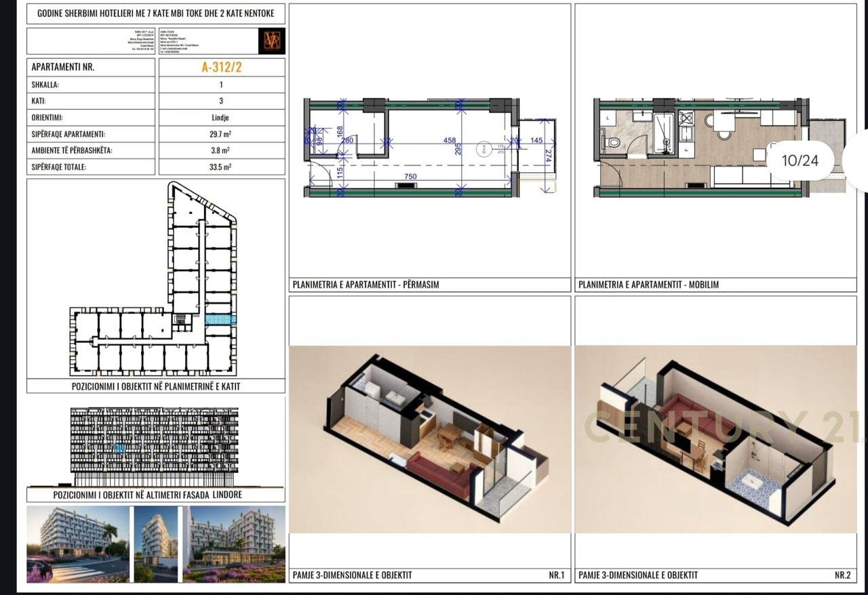Open the third building render with purple flowers
This screenshot has height=595, width=868.
tap(237, 544)
